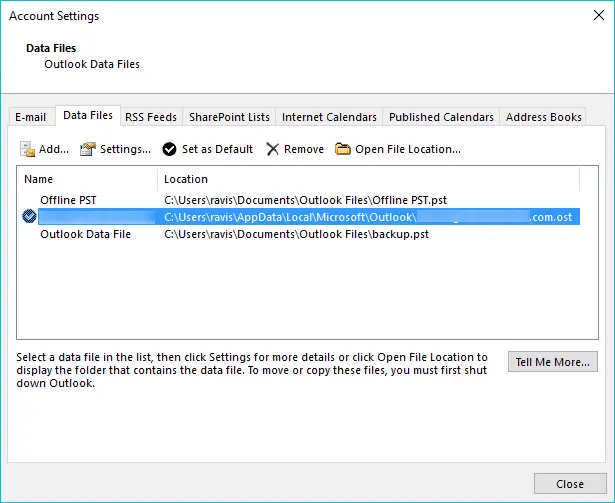Sort list by Location column header

[368, 179]
